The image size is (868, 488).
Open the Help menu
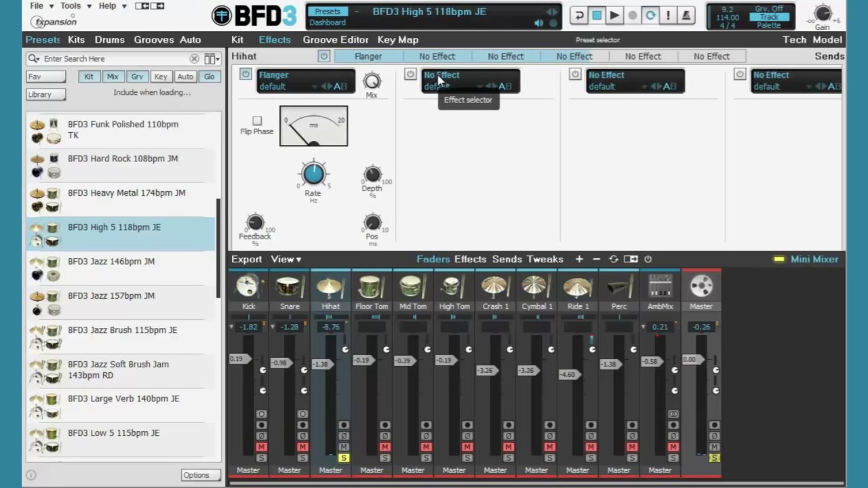coord(112,6)
